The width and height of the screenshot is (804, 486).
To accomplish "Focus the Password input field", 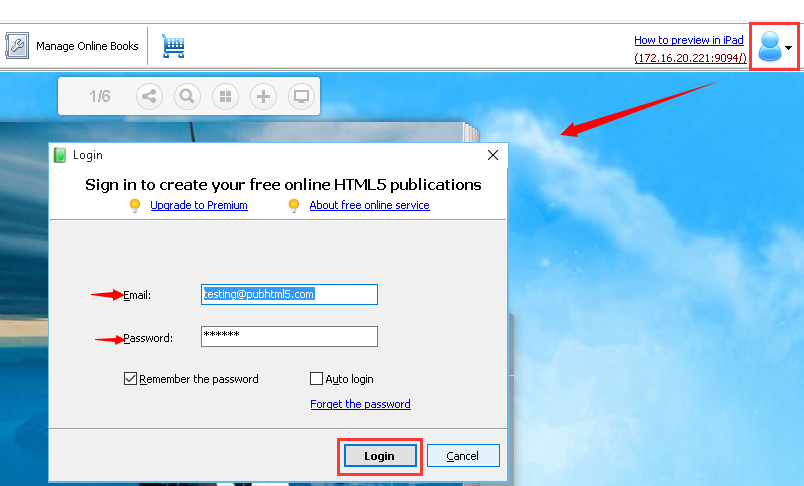I will pos(289,336).
